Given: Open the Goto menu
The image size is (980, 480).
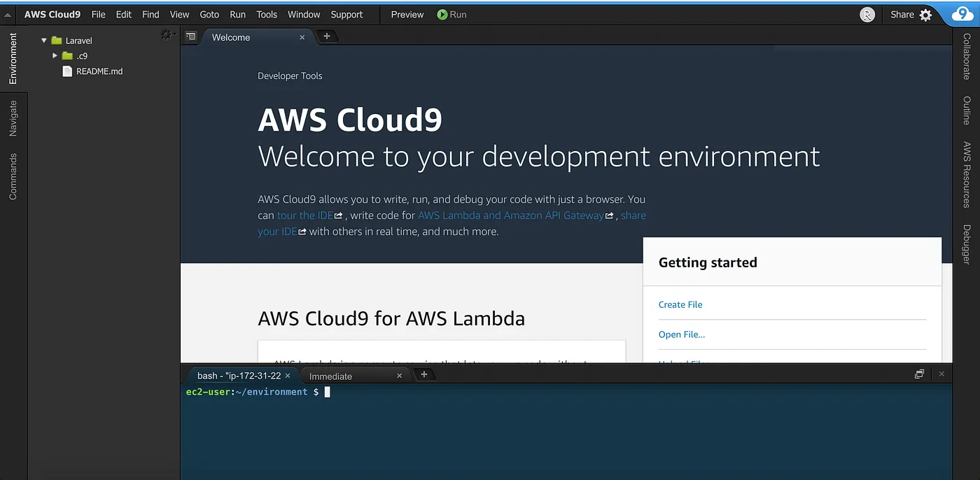Looking at the screenshot, I should [x=209, y=15].
